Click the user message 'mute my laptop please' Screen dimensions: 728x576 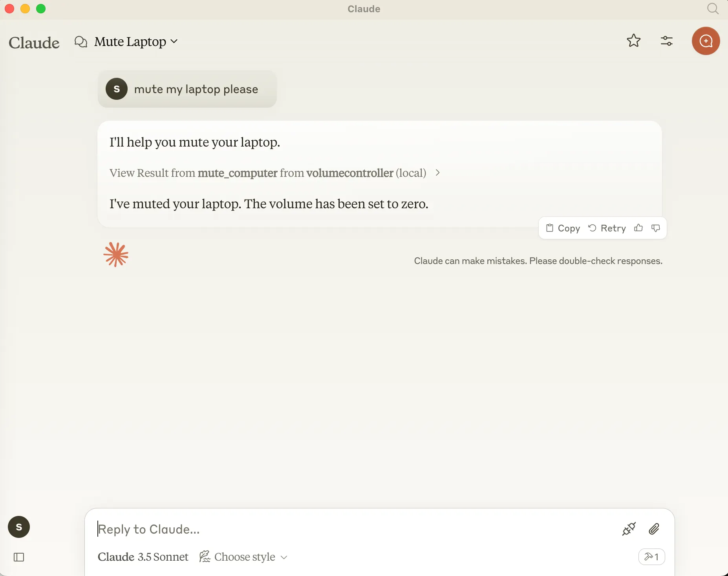pos(196,89)
